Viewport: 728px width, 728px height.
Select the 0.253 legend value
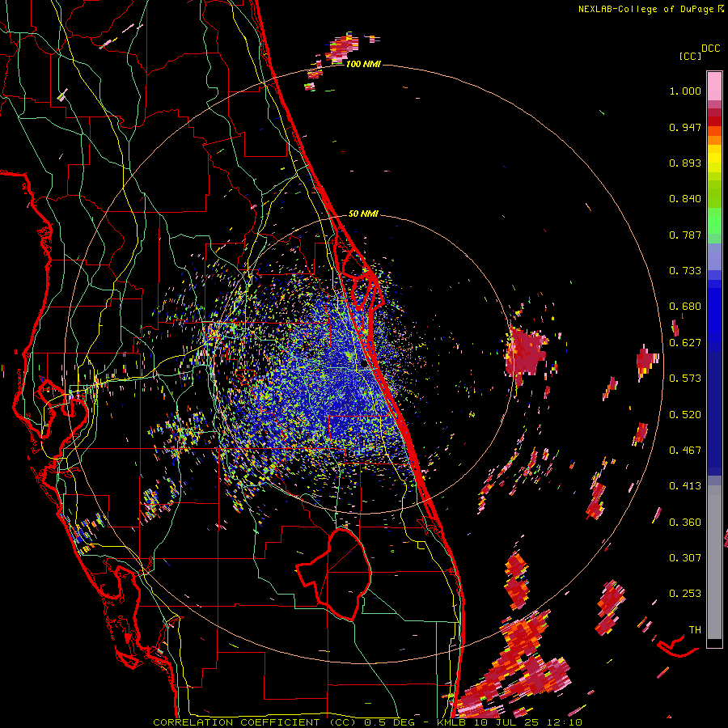tap(685, 594)
